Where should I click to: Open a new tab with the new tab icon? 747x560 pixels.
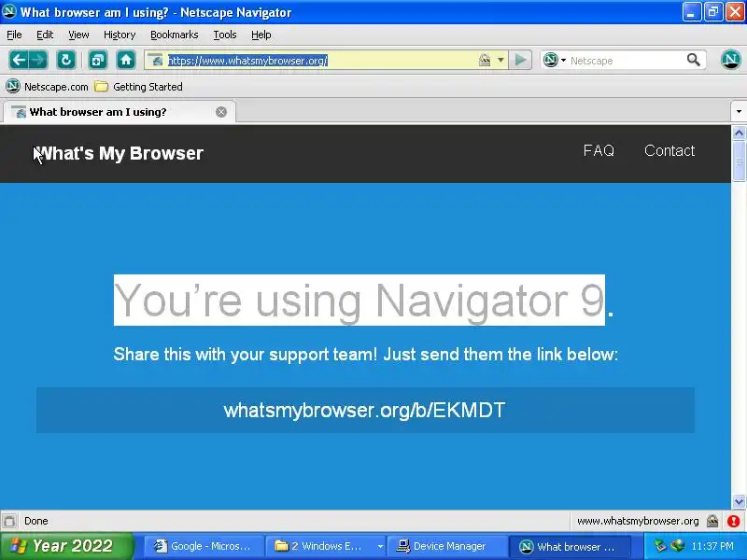(98, 60)
